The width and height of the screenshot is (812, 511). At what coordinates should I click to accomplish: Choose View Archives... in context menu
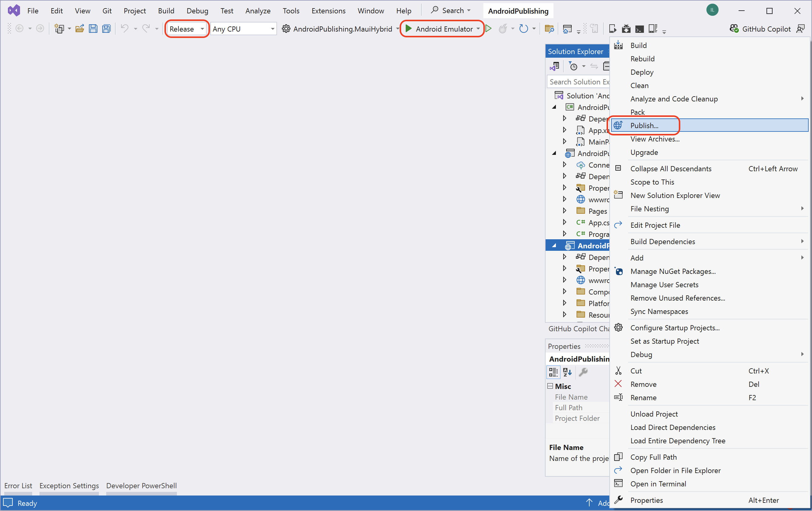point(709,139)
